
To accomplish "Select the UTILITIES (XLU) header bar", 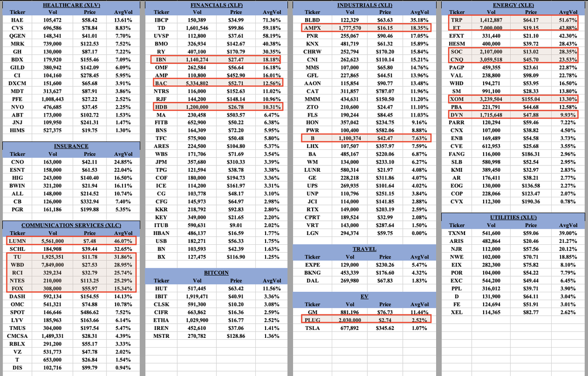I will (513, 217).
